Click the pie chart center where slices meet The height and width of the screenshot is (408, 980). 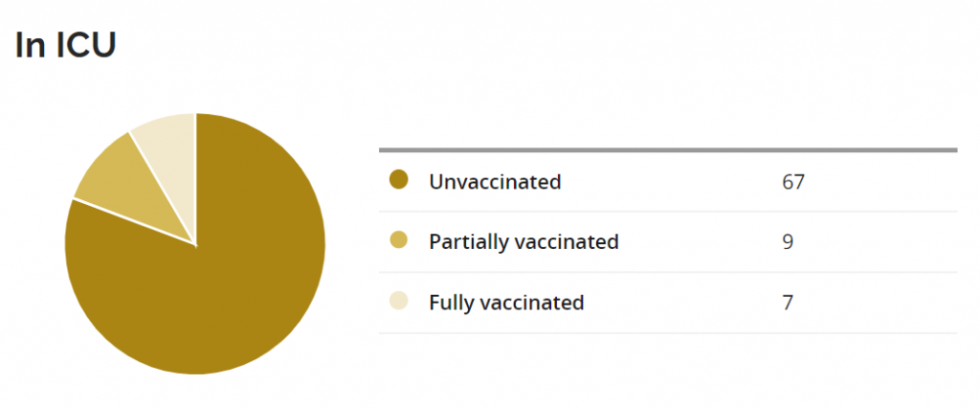(195, 243)
